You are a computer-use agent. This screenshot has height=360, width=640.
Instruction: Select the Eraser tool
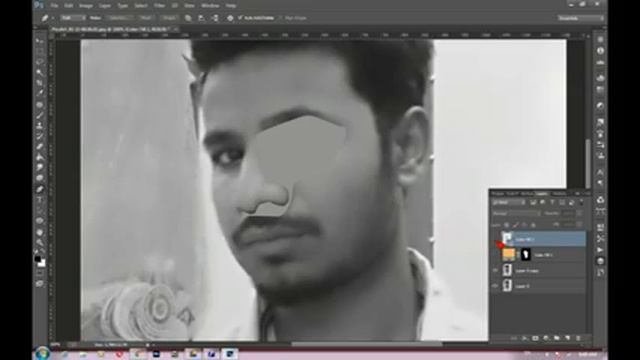point(40,147)
